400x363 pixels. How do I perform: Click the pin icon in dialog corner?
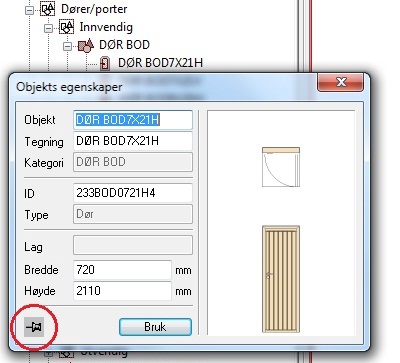pyautogui.click(x=34, y=327)
